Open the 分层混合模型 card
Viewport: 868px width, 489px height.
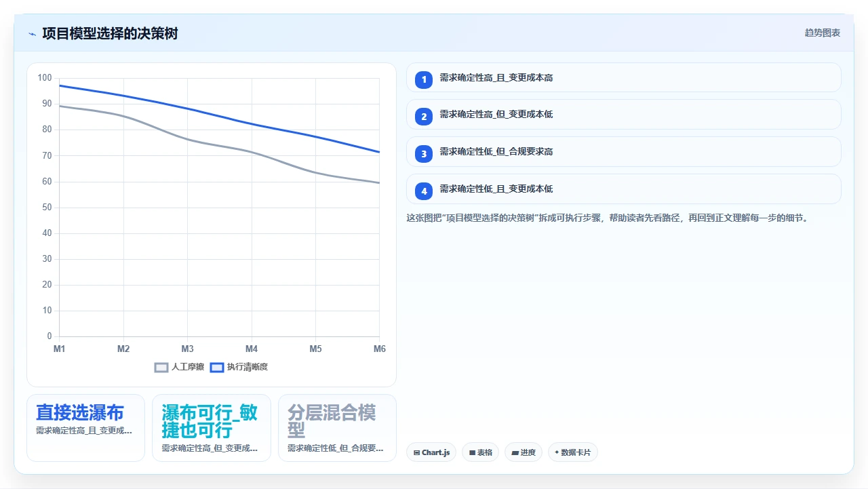pyautogui.click(x=337, y=428)
